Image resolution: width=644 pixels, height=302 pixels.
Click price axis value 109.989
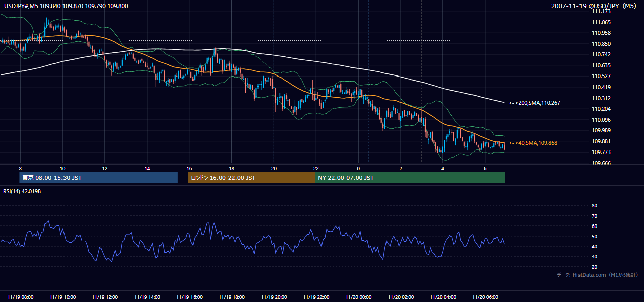(x=601, y=130)
